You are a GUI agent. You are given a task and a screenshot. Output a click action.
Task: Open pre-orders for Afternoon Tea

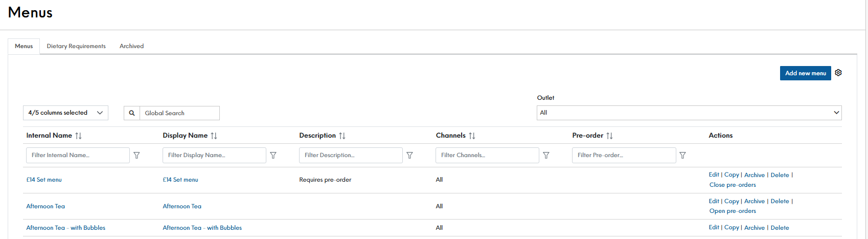(x=732, y=211)
